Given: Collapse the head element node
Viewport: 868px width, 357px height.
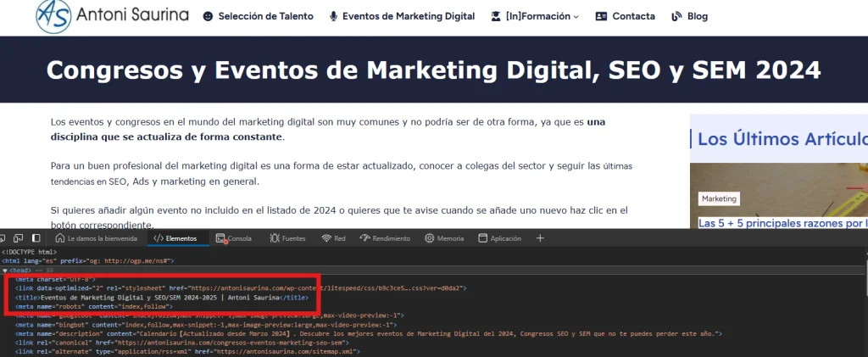Looking at the screenshot, I should 5,270.
